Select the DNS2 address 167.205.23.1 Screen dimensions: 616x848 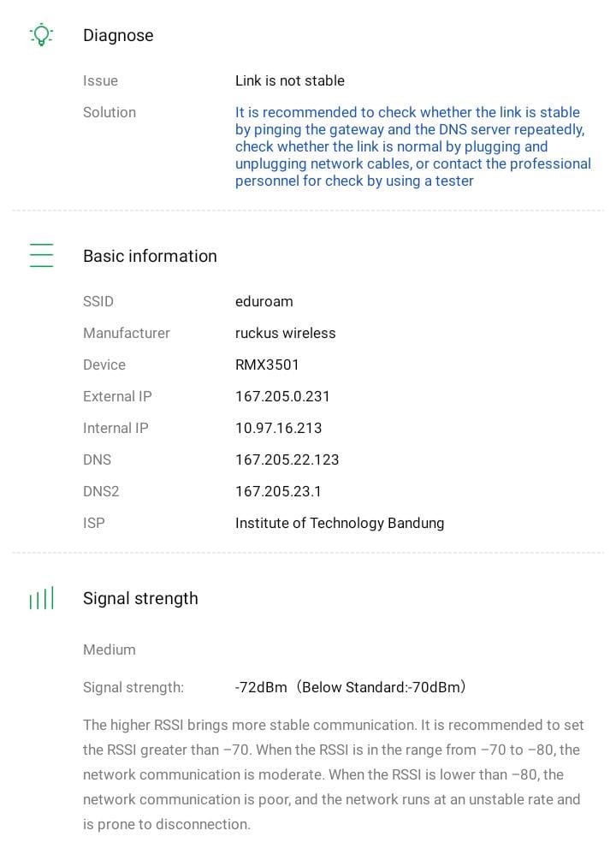(x=279, y=491)
